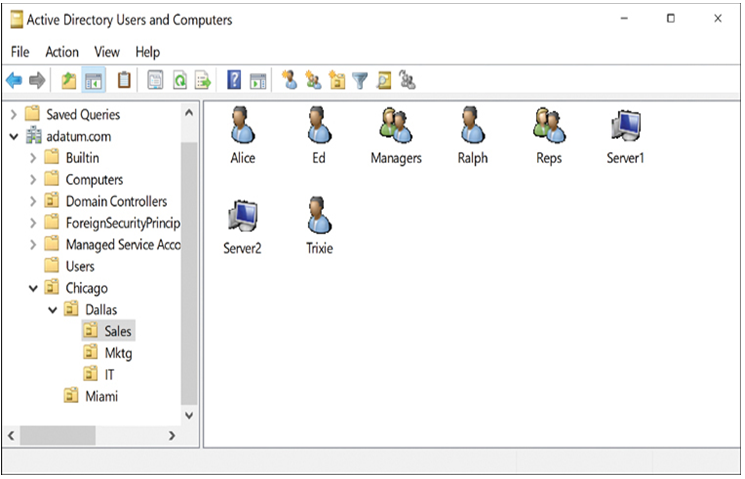Collapse the Chicago OU
The width and height of the screenshot is (745, 479).
[33, 288]
